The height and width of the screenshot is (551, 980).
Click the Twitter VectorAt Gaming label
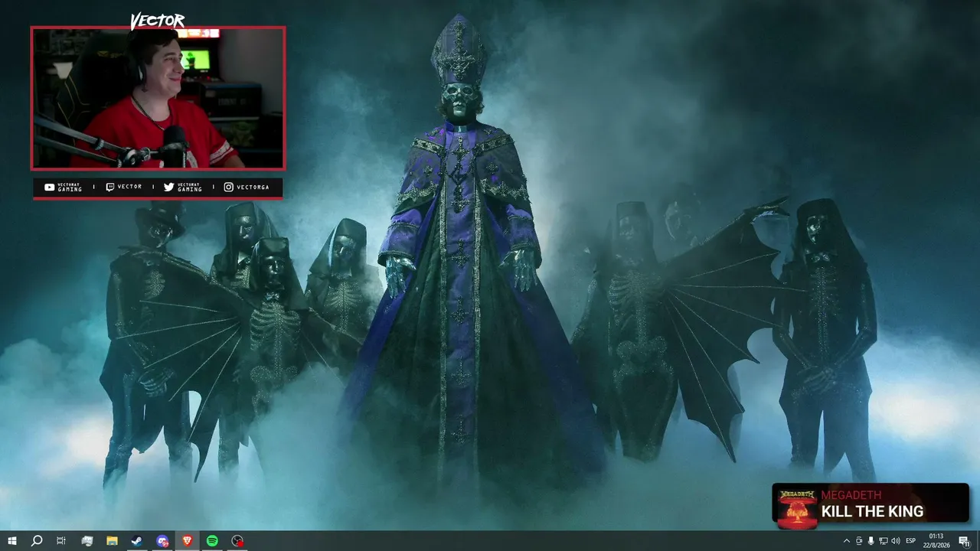tap(183, 187)
